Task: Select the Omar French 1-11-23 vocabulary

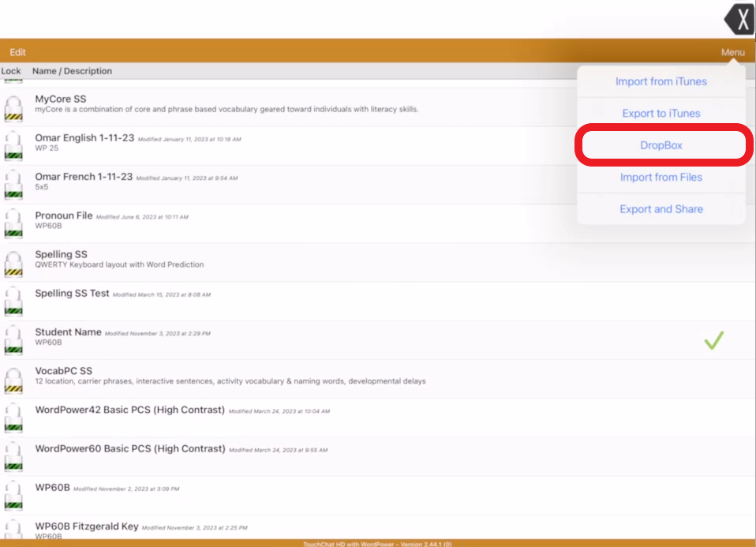Action: point(378,185)
